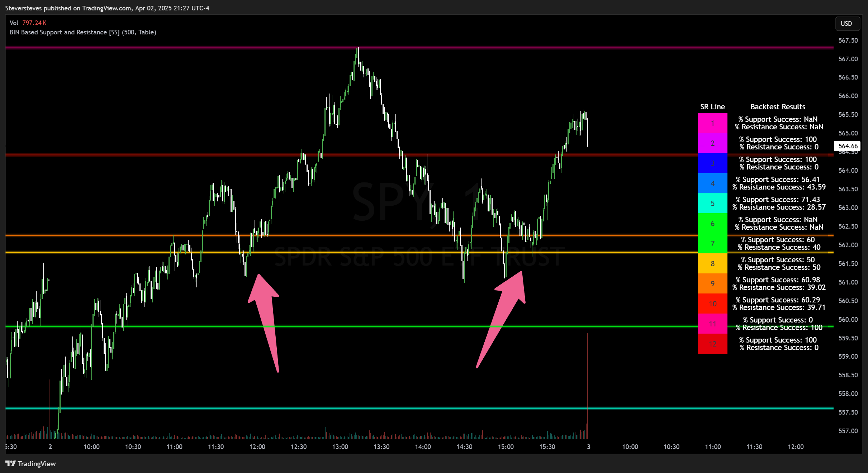
Task: Click the 10:00 time label after date 2
Action: (x=91, y=446)
